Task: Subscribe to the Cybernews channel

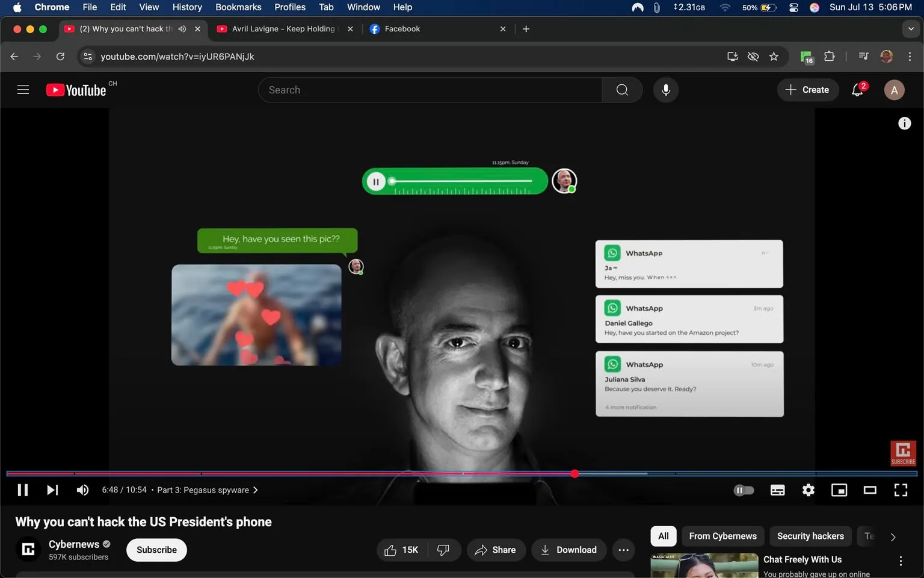Action: click(x=156, y=550)
